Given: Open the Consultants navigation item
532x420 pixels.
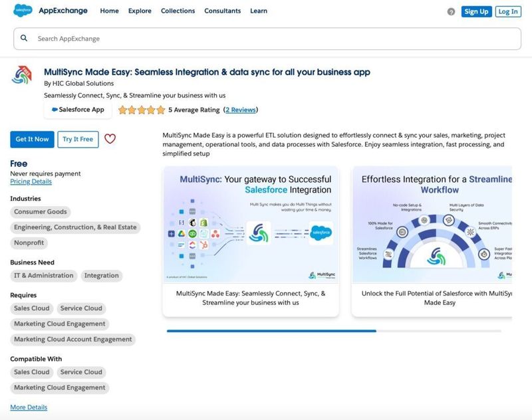Looking at the screenshot, I should click(x=223, y=11).
